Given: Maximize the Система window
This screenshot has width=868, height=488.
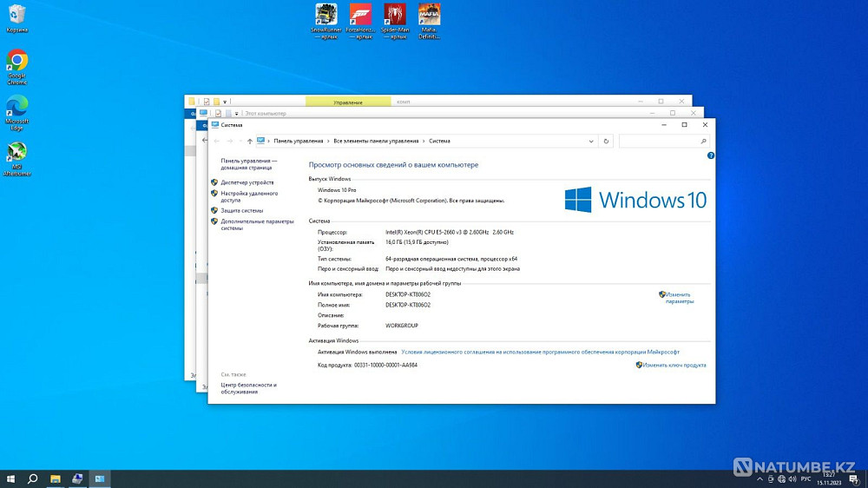Looking at the screenshot, I should (x=684, y=125).
